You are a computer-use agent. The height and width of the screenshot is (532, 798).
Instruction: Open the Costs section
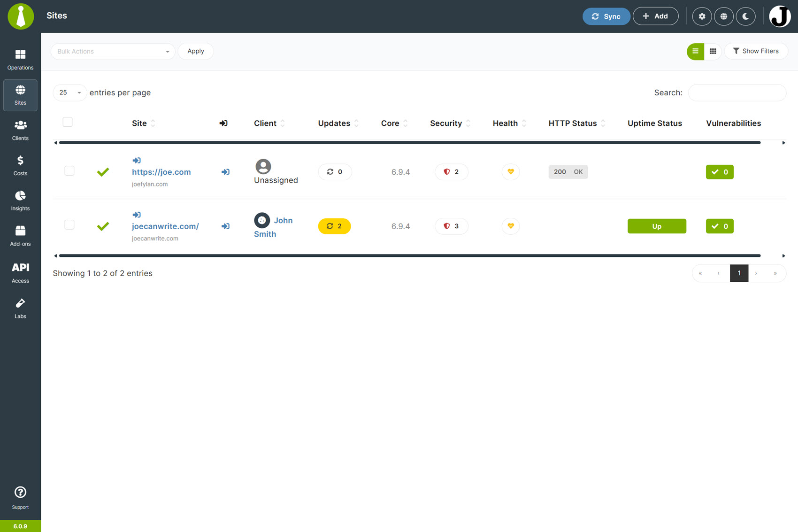tap(20, 165)
